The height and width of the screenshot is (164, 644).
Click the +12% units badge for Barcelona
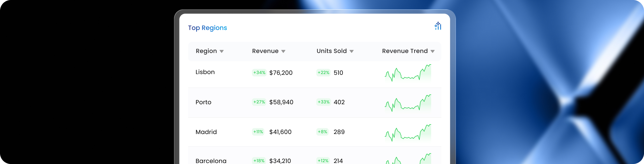[x=323, y=161]
